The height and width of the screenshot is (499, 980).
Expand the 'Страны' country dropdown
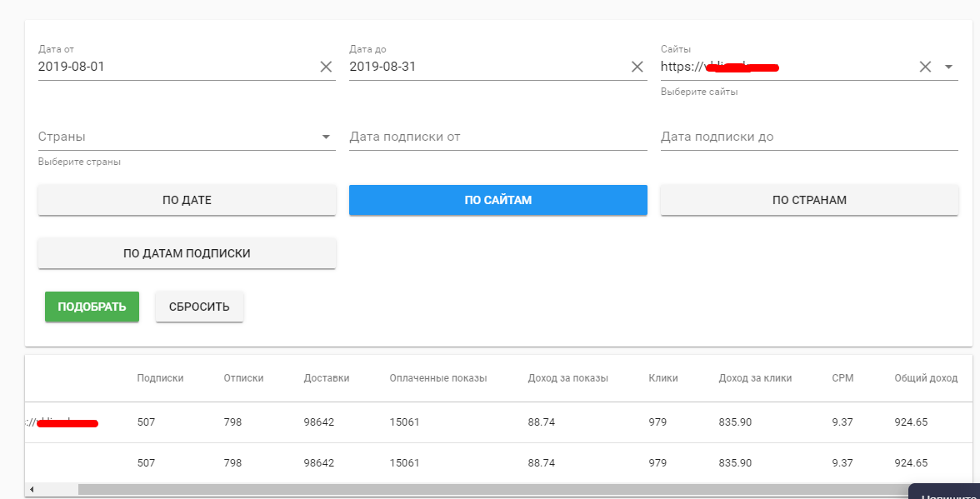(326, 137)
